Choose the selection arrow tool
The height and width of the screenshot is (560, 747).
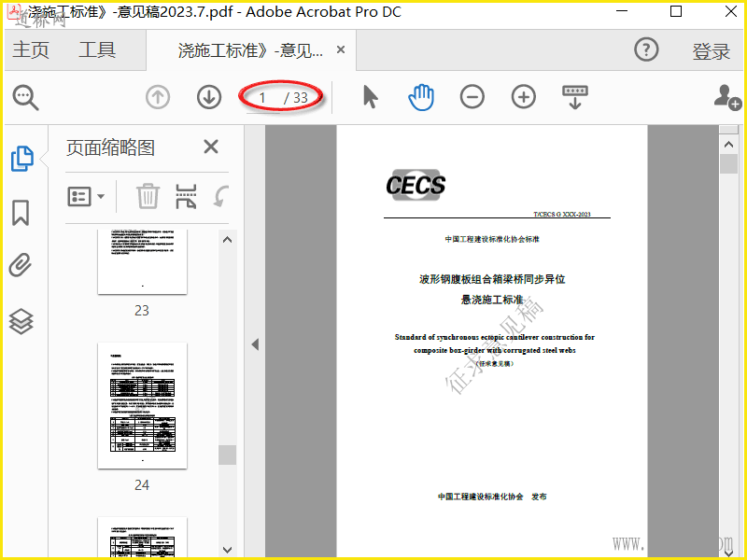tap(370, 97)
